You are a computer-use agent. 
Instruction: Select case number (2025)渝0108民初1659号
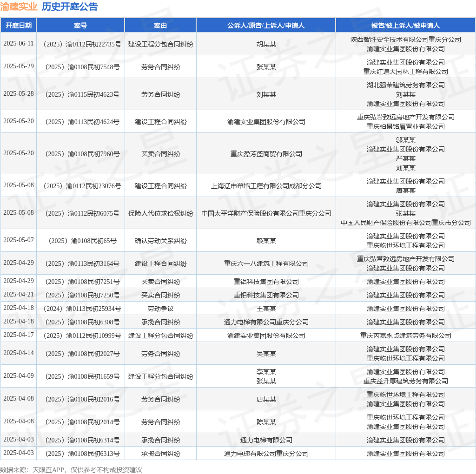82,376
